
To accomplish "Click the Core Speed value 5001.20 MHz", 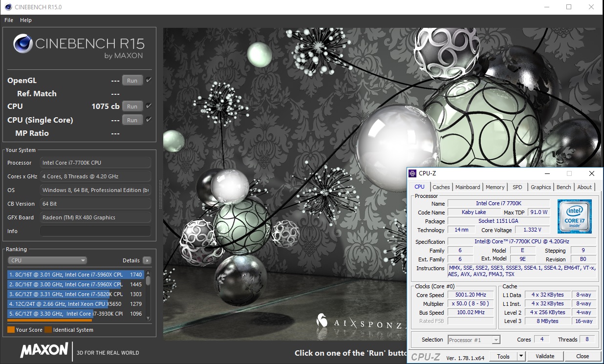I will pyautogui.click(x=471, y=295).
